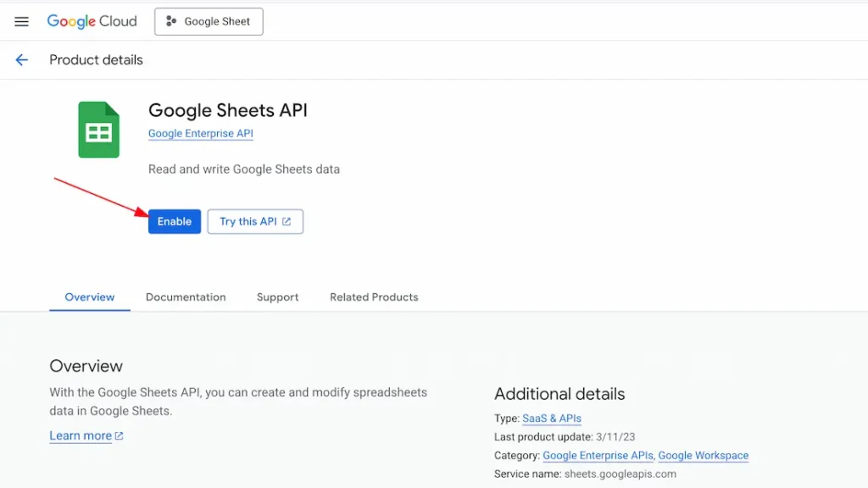Open the Learn more link

(x=81, y=436)
